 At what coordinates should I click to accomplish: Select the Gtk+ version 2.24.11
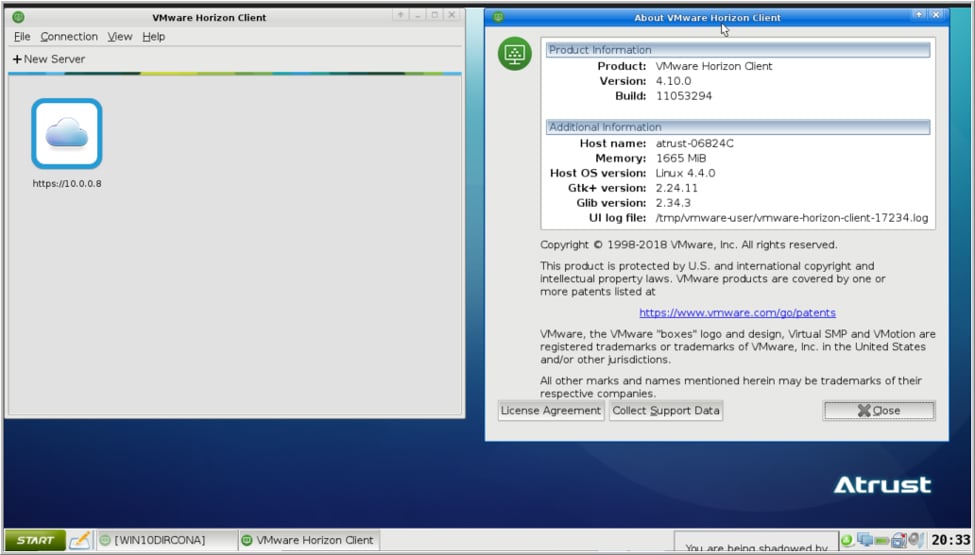677,188
